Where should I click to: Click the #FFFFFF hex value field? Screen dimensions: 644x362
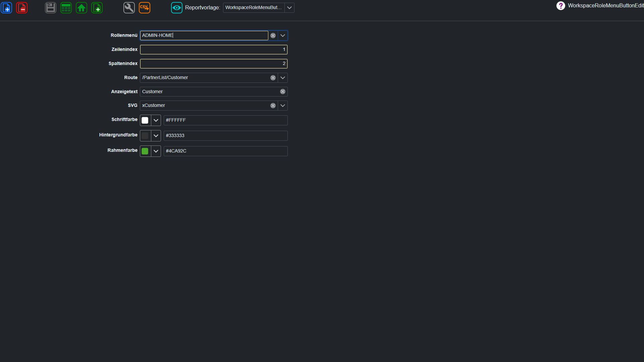coord(225,120)
